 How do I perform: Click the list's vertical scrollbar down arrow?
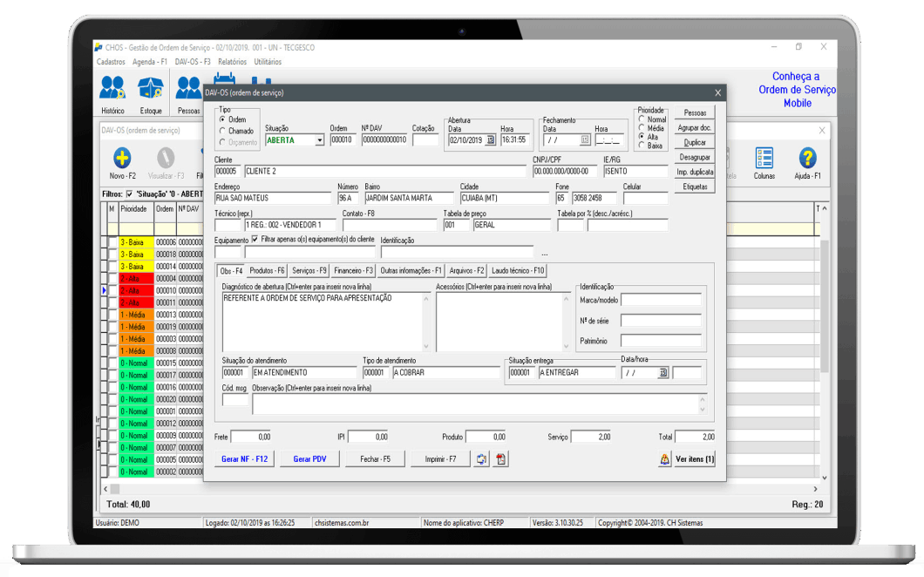(x=825, y=478)
